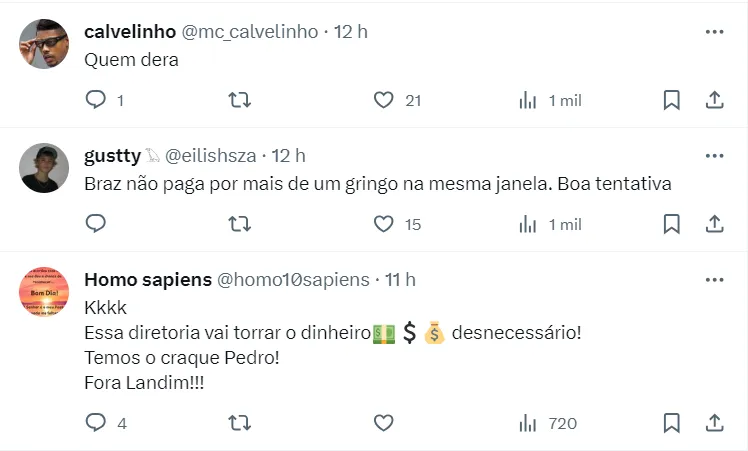The width and height of the screenshot is (748, 451).
Task: Reply to Homo sapiens tweet
Action: pyautogui.click(x=96, y=423)
